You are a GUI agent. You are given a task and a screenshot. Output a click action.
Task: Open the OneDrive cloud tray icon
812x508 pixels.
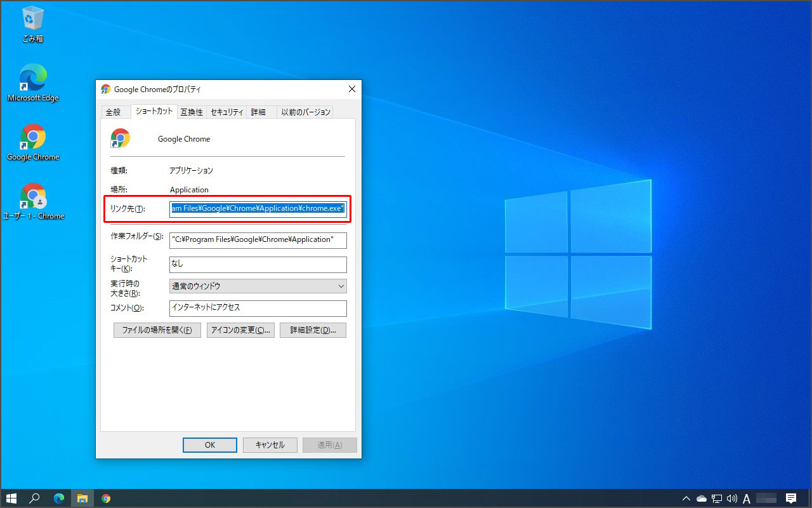[x=702, y=498]
